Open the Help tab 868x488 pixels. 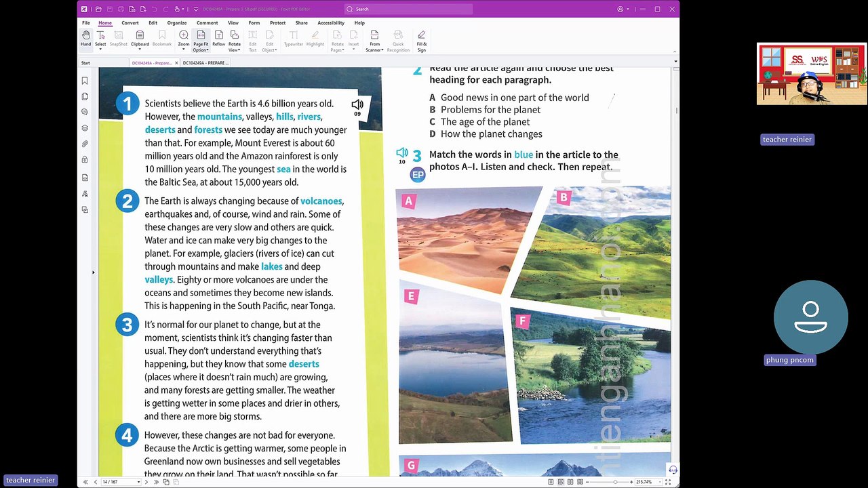click(359, 22)
